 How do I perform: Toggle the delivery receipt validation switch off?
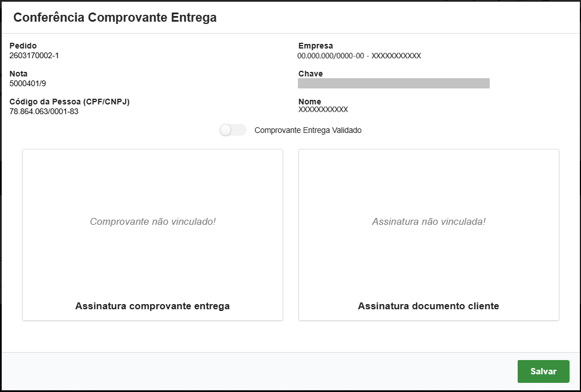233,130
